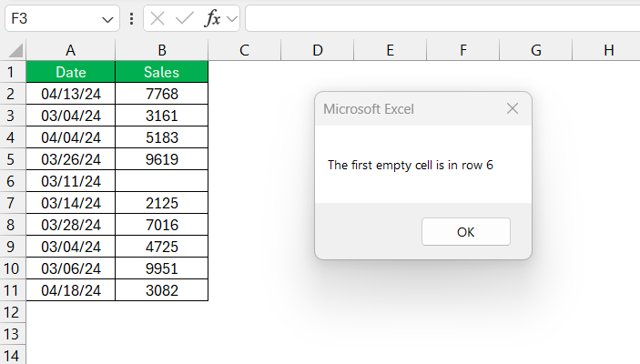Click the Cancel X formula bar icon
Screen dimensions: 640x364
157,18
